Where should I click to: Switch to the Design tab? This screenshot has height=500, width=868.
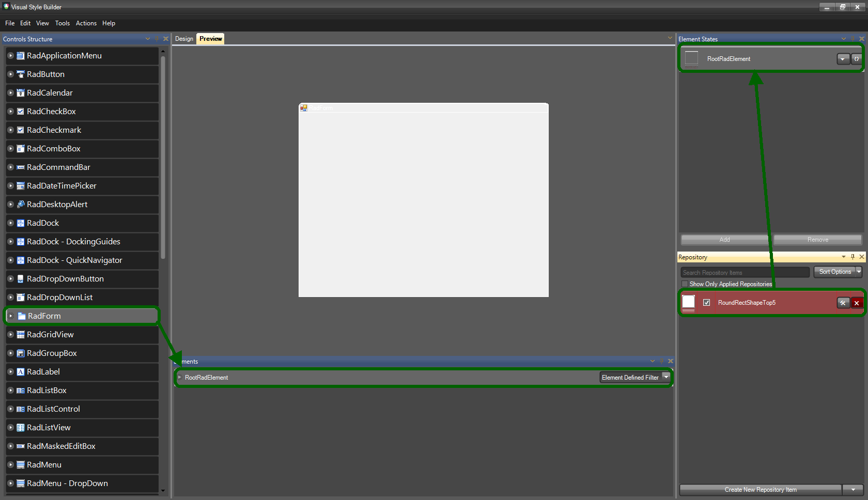(x=184, y=39)
